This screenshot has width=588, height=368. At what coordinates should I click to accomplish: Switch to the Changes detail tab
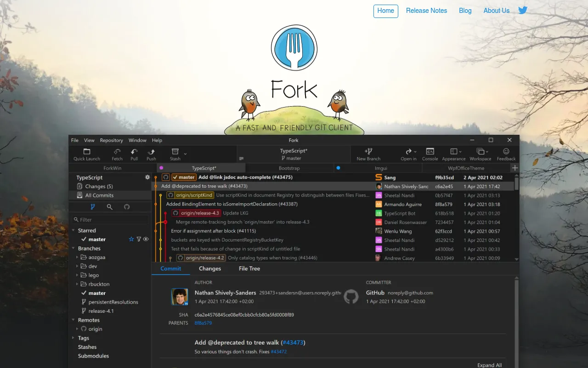coord(210,269)
